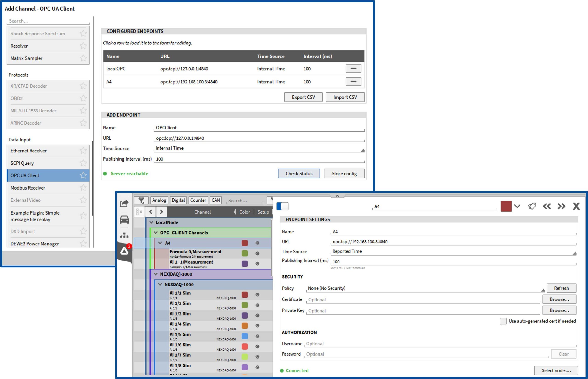This screenshot has height=379, width=588.
Task: Open the network hierarchy icon in sidebar
Action: click(x=124, y=235)
